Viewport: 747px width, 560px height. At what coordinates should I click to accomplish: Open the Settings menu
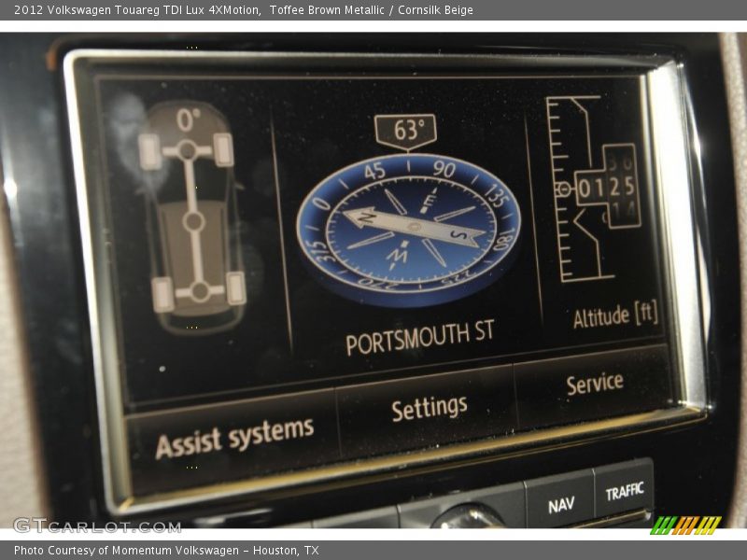(429, 408)
